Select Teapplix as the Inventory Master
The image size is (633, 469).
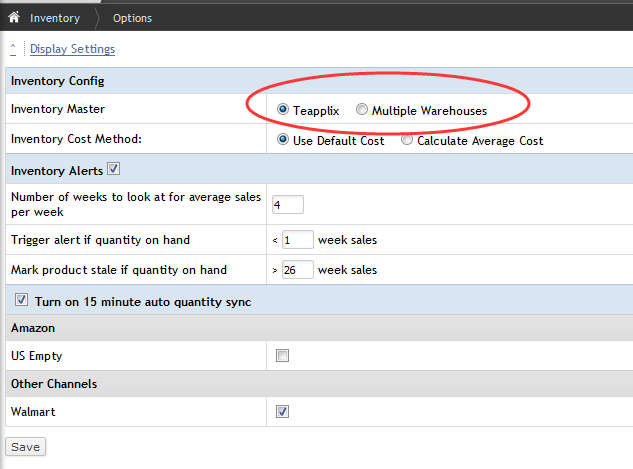click(283, 110)
